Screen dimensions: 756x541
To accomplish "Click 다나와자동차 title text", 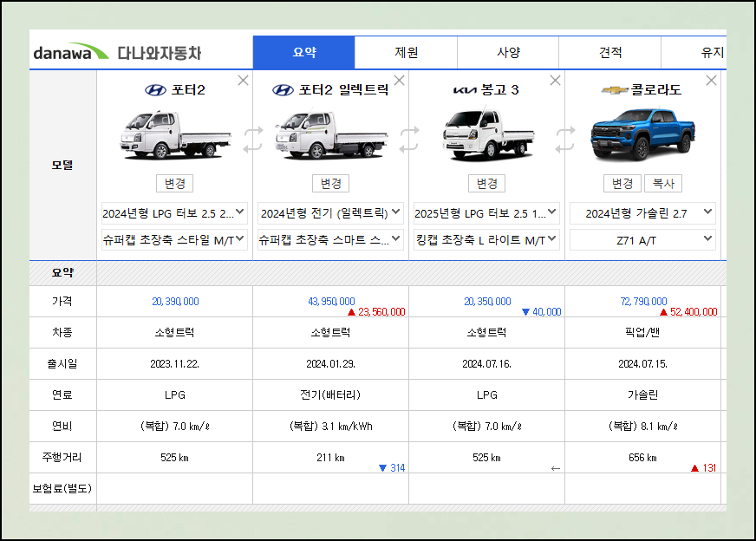I will click(160, 53).
